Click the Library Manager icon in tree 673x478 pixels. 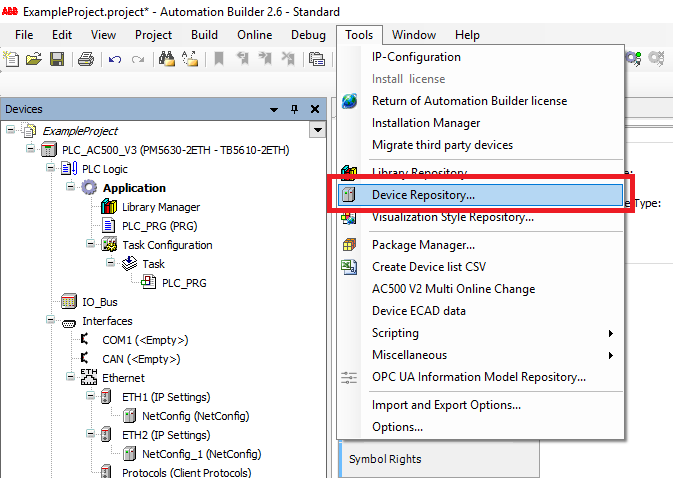[110, 207]
